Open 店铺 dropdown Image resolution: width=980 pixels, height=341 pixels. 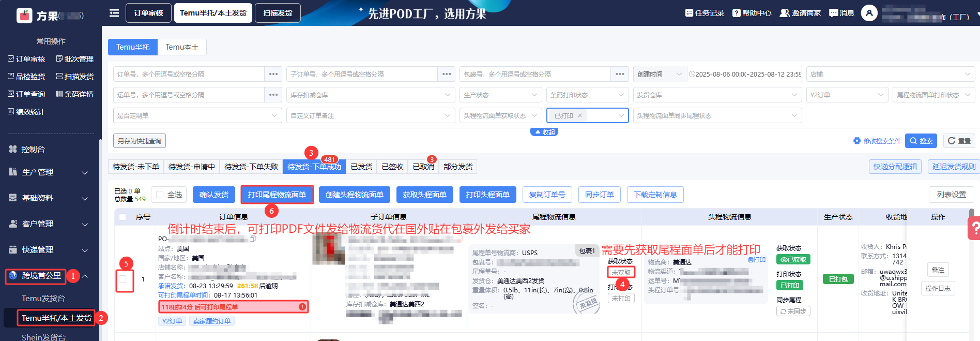(x=891, y=74)
